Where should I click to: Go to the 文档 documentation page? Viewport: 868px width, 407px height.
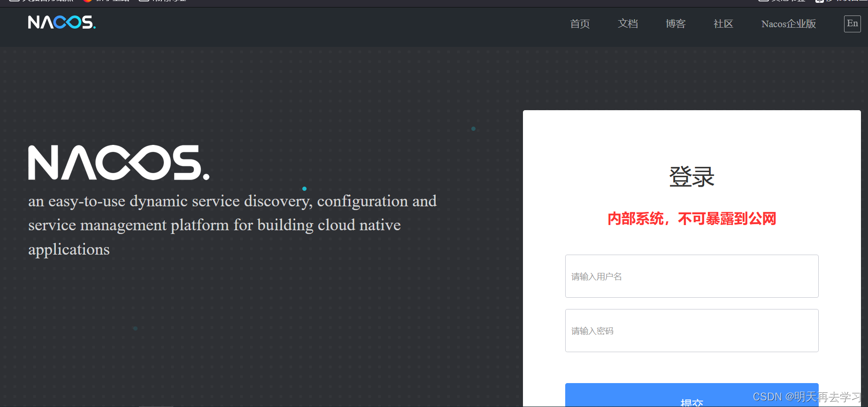pyautogui.click(x=628, y=24)
